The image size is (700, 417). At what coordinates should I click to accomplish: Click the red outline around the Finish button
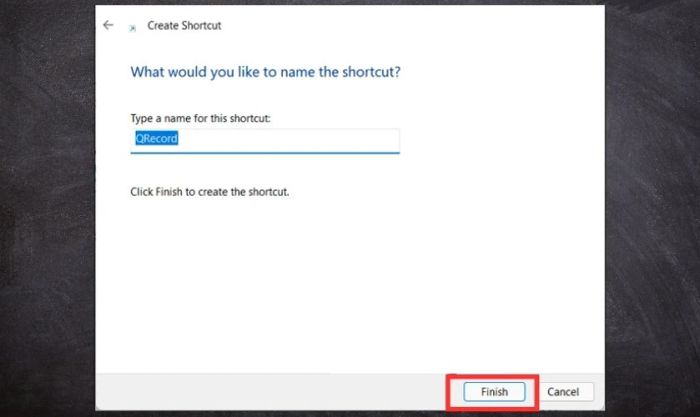coord(492,376)
